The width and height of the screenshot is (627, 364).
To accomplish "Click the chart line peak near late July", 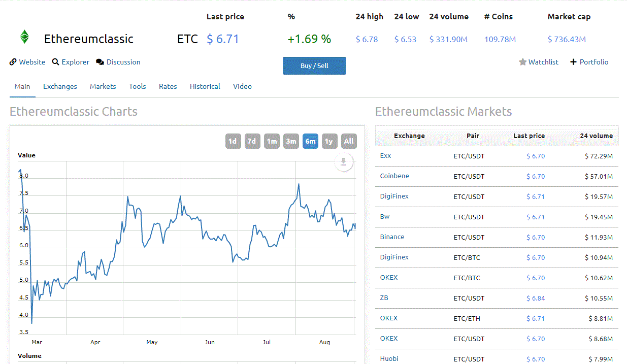I will tap(299, 184).
